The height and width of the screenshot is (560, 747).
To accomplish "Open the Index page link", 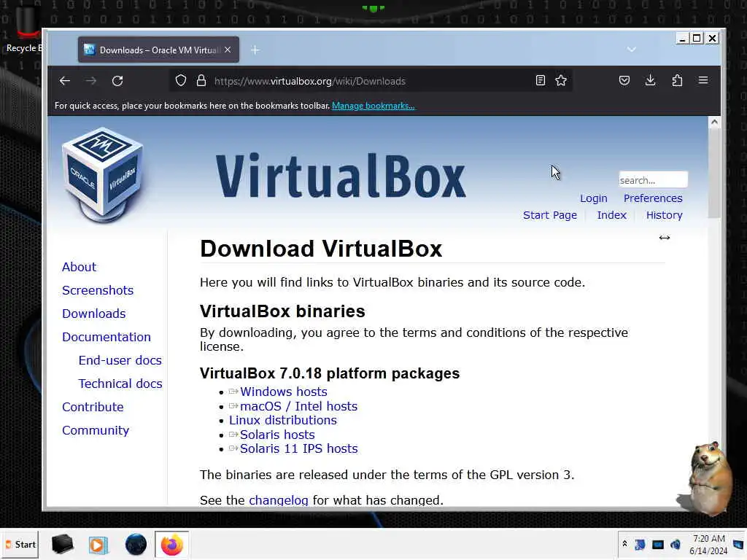I will pyautogui.click(x=612, y=215).
